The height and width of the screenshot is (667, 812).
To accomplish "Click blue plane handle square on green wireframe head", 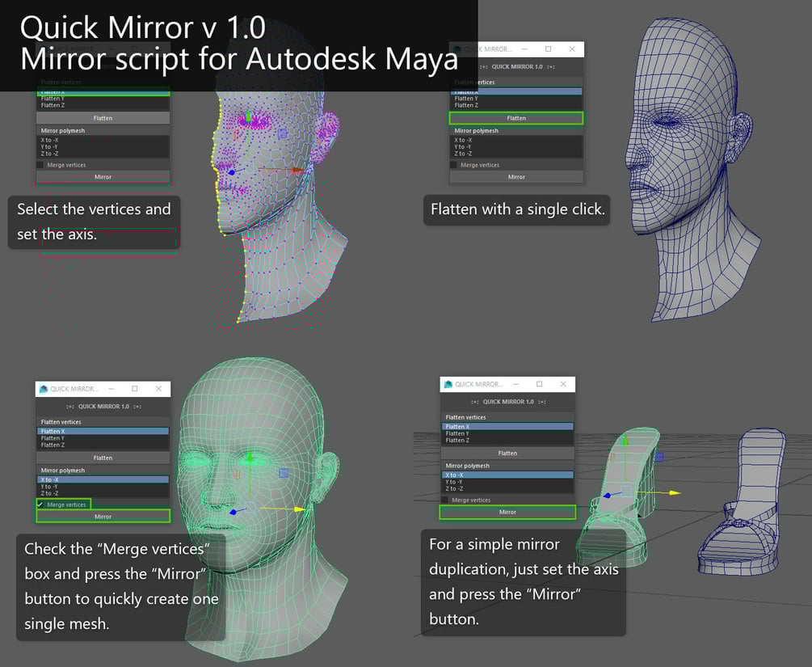I will 284,473.
